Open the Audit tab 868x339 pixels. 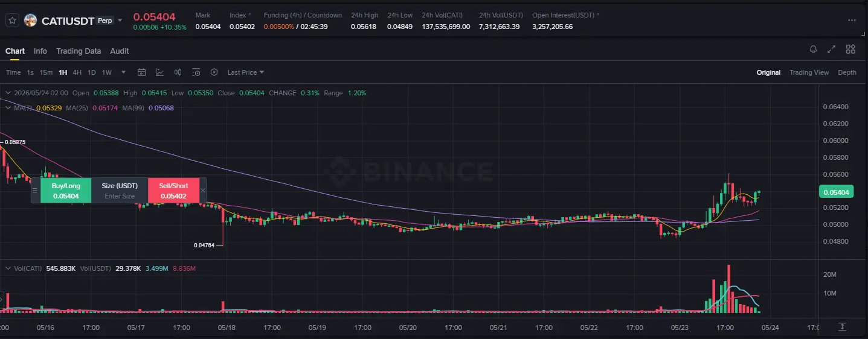click(x=120, y=51)
